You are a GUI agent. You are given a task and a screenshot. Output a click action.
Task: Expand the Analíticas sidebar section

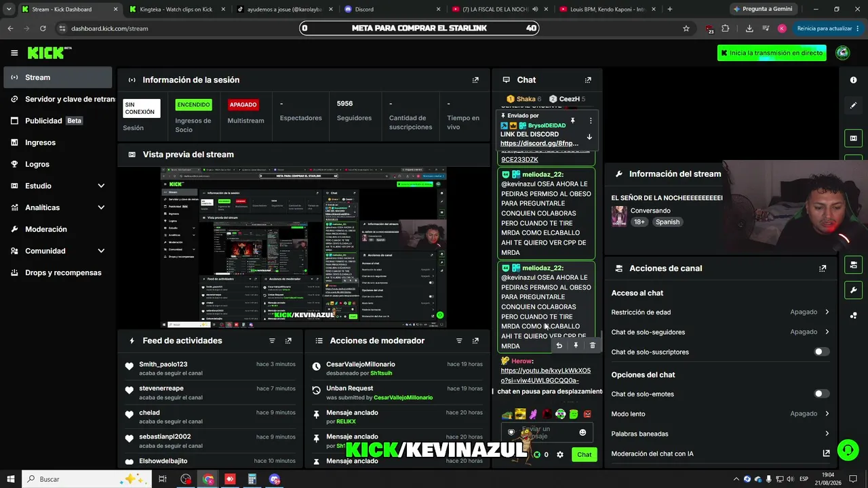click(x=101, y=207)
